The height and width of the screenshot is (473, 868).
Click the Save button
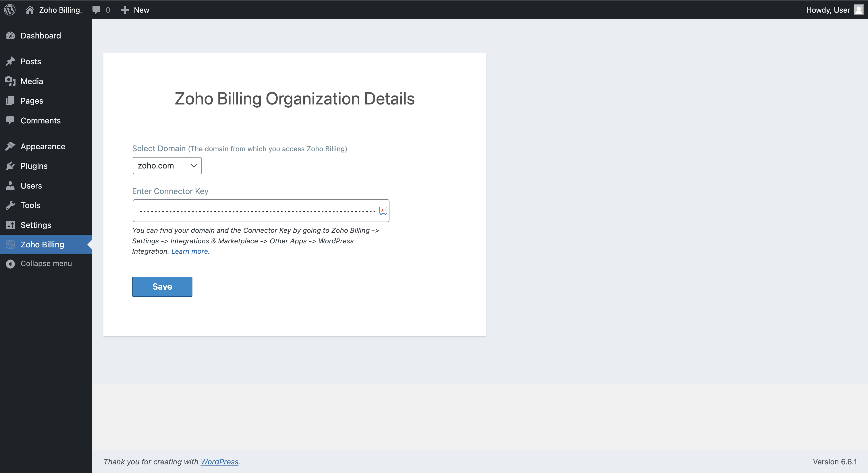pyautogui.click(x=162, y=286)
